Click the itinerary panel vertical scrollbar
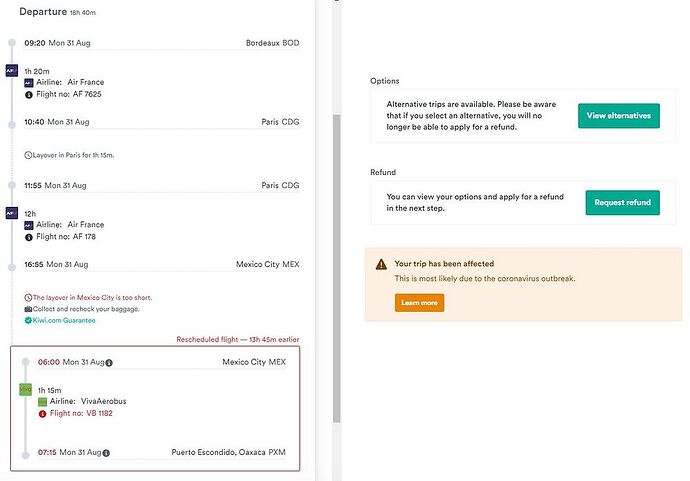Viewport: 690px width, 481px height. point(337,268)
